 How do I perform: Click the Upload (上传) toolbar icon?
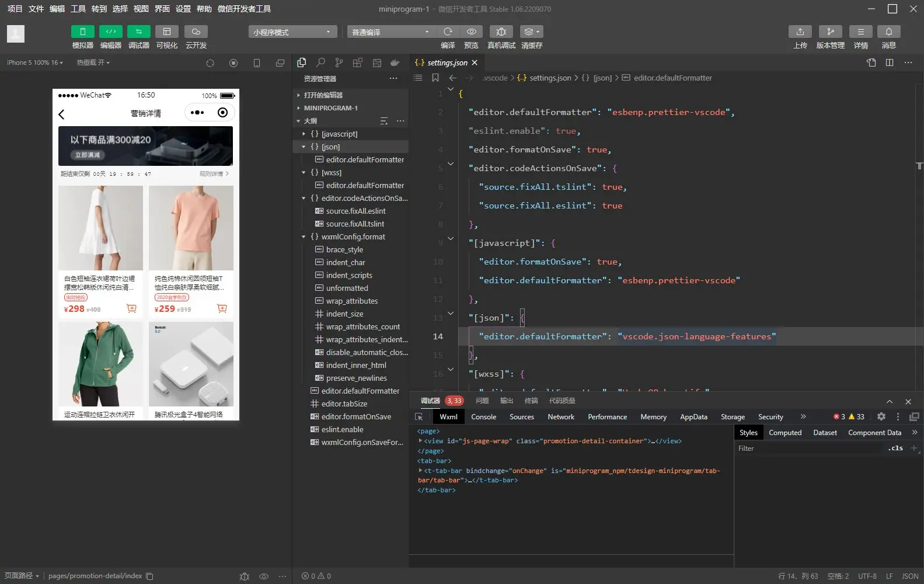click(x=800, y=32)
